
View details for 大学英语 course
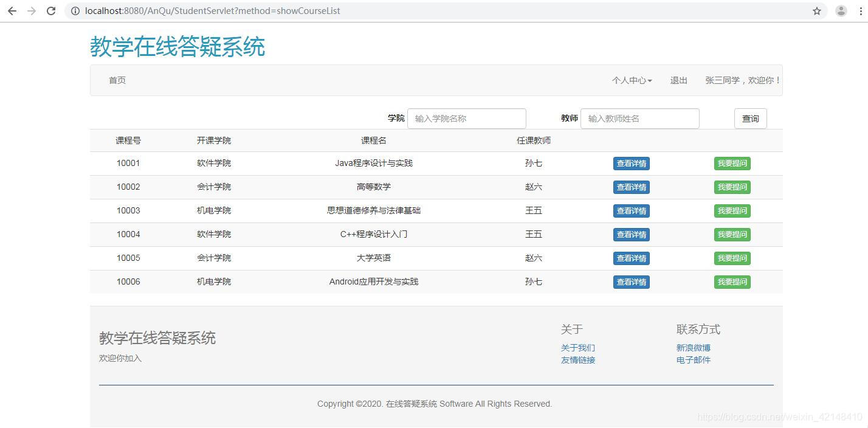[x=632, y=258]
